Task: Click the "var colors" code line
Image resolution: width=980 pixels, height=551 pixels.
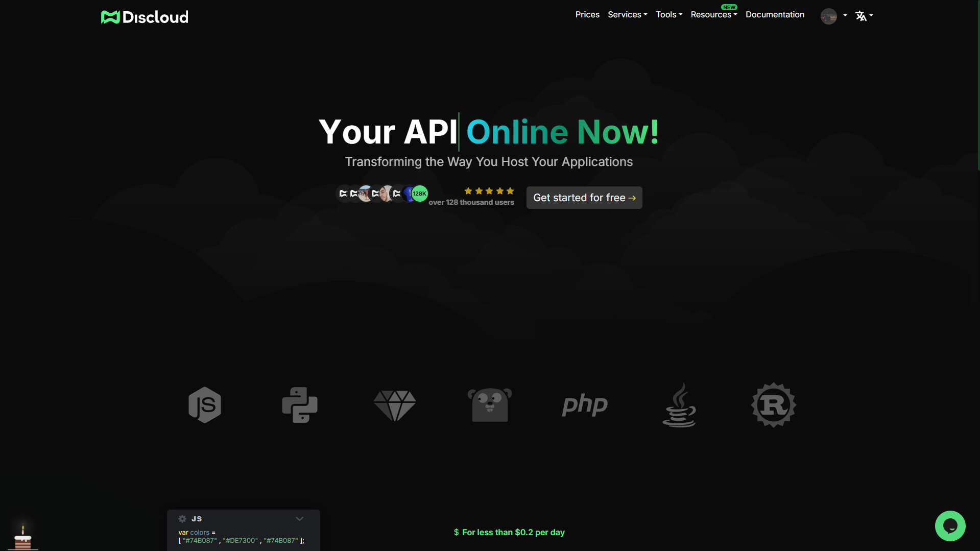Action: 197,532
